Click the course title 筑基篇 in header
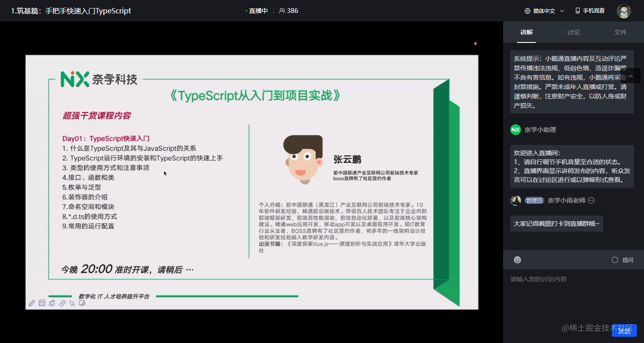 pos(71,11)
